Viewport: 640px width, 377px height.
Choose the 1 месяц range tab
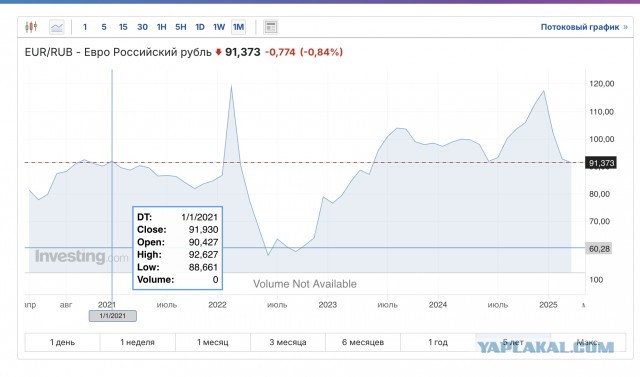[x=213, y=342]
